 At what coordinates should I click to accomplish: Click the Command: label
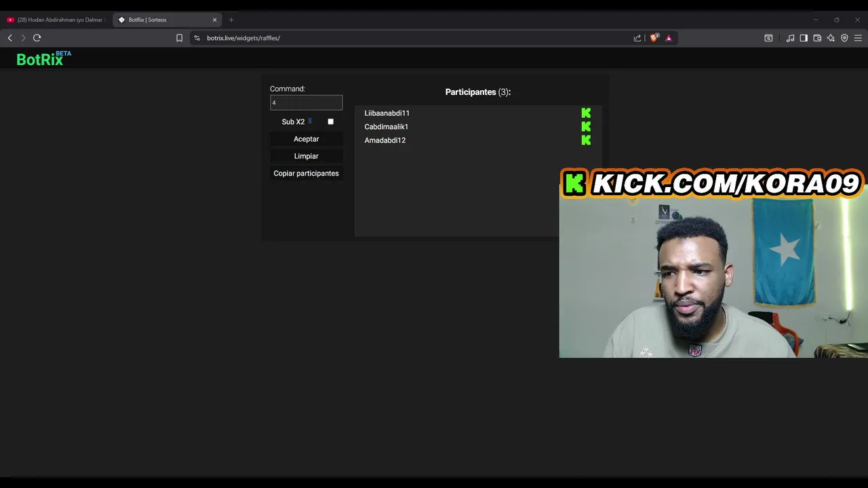(x=288, y=89)
